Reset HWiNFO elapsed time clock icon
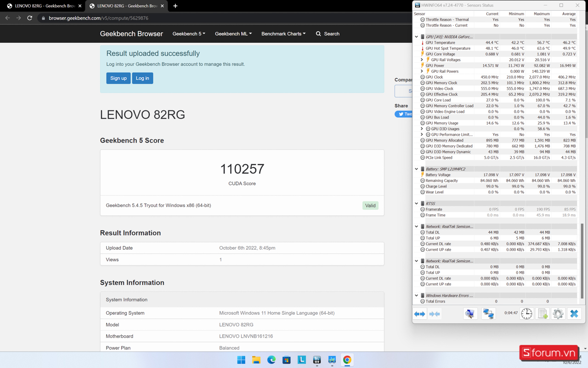Screen dimensions: 588x368 pos(526,314)
